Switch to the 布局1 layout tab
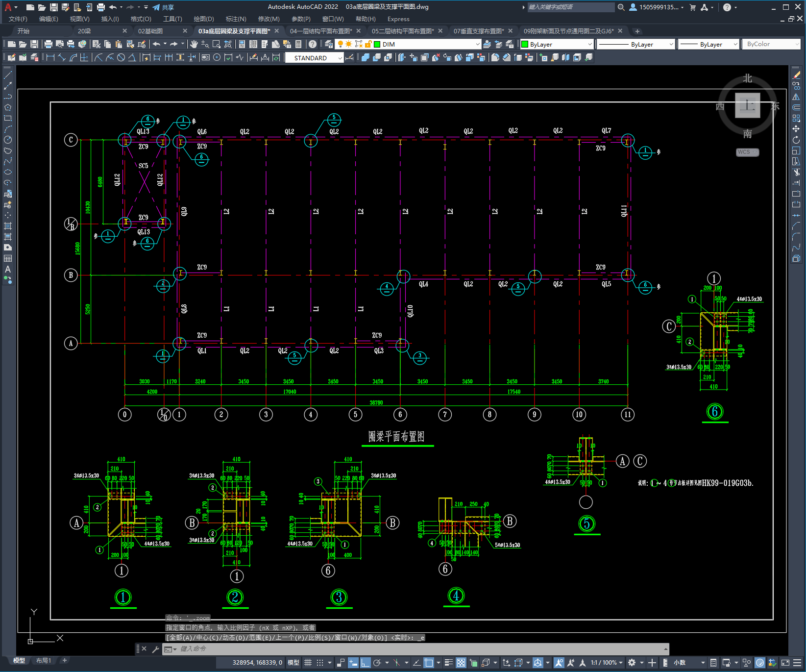Screen dimensions: 806x672 point(44,661)
